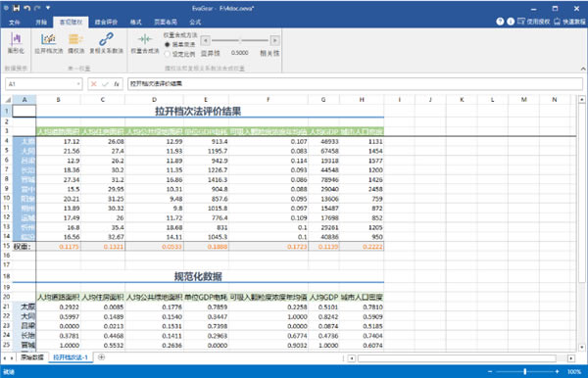Screen dimensions: 588x378
Task: Show info via the circled i icon
Action: pos(511,22)
